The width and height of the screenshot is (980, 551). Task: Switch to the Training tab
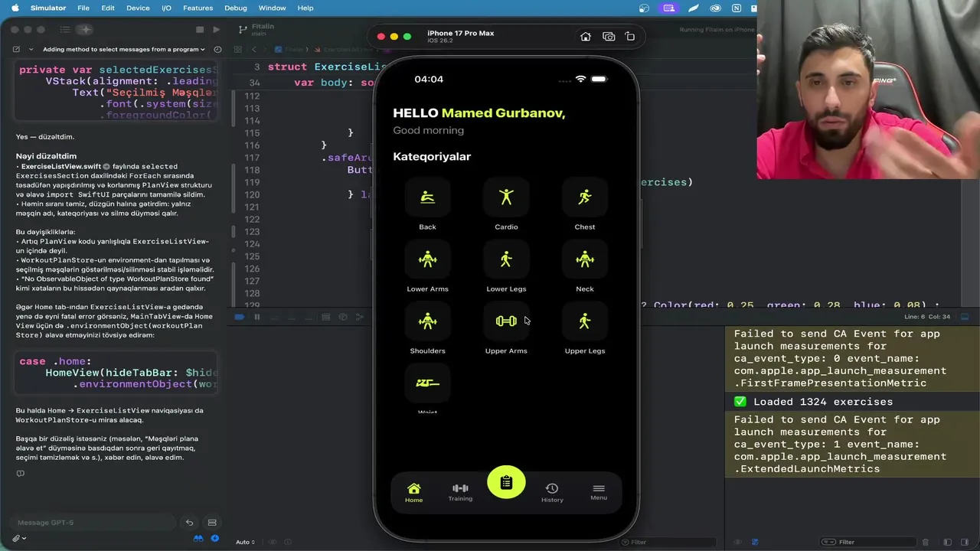460,493
